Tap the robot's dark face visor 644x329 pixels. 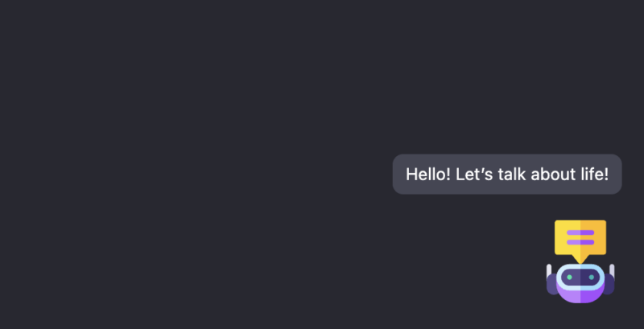click(580, 277)
